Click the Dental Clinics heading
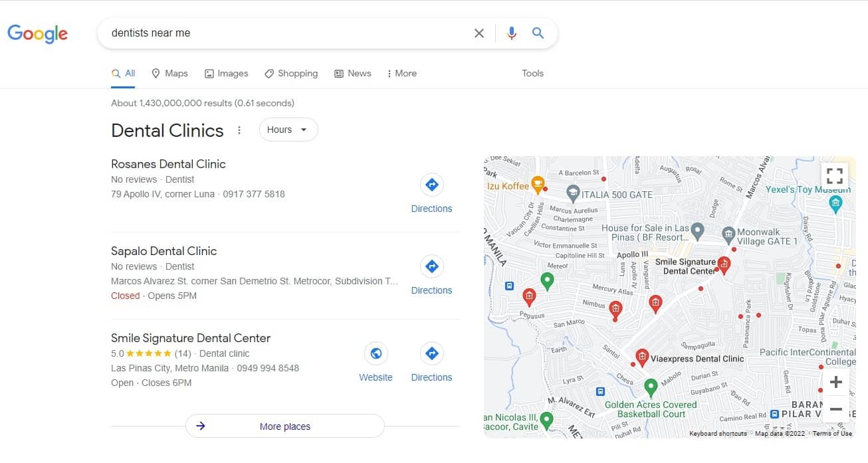The image size is (868, 463). (167, 130)
